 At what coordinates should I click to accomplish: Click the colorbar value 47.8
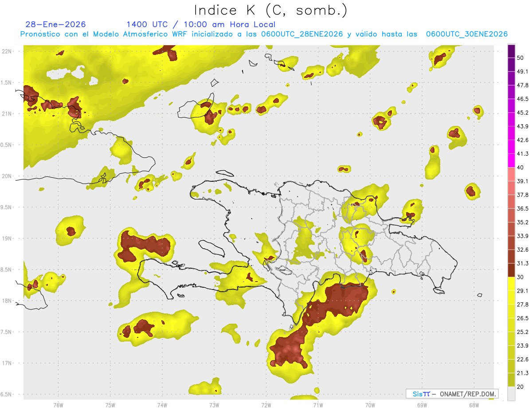tap(523, 85)
